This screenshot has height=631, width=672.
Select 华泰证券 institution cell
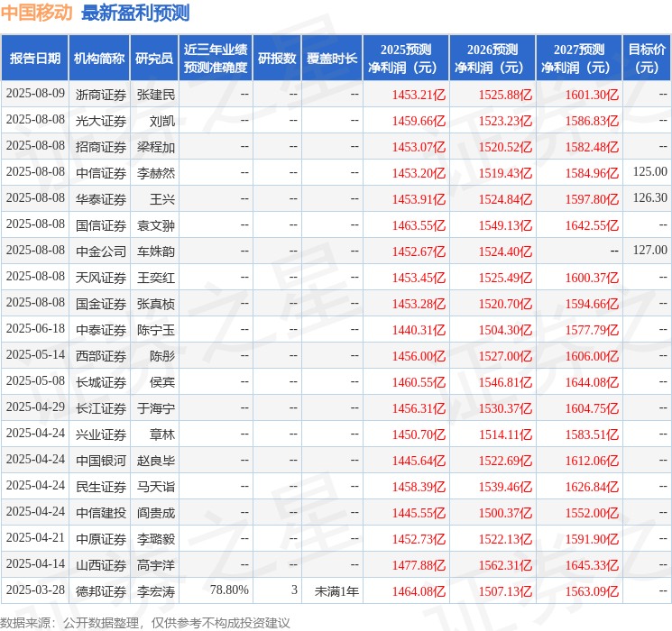coord(101,199)
